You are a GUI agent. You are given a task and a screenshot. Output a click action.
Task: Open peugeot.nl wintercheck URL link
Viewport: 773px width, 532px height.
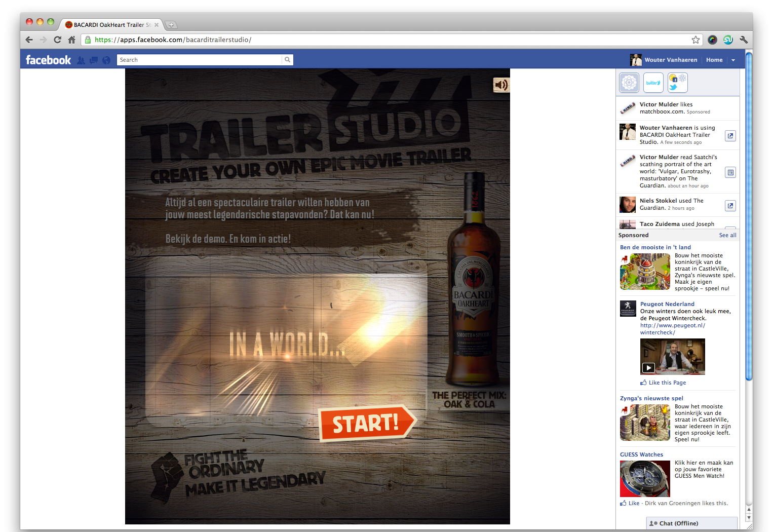tap(673, 329)
